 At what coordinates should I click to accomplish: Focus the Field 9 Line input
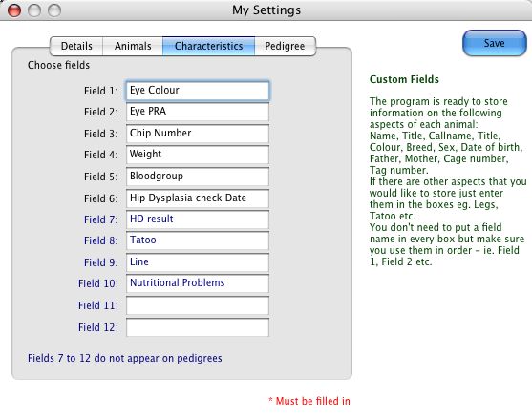click(x=198, y=262)
